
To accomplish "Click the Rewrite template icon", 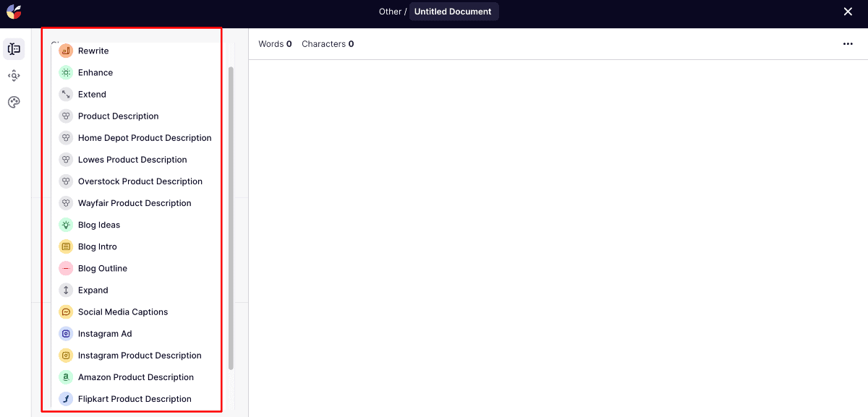I will tap(66, 51).
